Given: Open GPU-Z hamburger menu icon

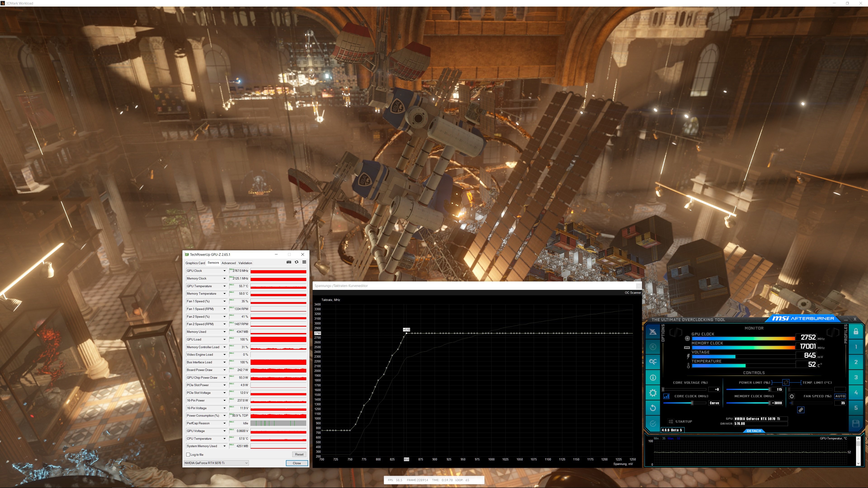Looking at the screenshot, I should point(304,262).
